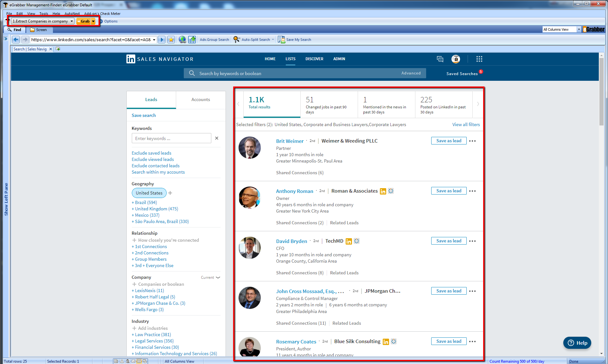608x364 pixels.
Task: Go to LISTS in Sales Navigator
Action: (290, 59)
